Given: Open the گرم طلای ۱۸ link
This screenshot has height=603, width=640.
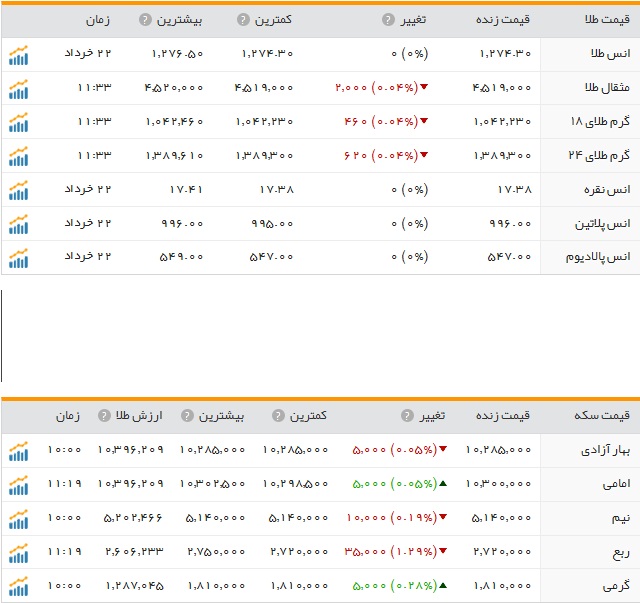Looking at the screenshot, I should (x=600, y=121).
